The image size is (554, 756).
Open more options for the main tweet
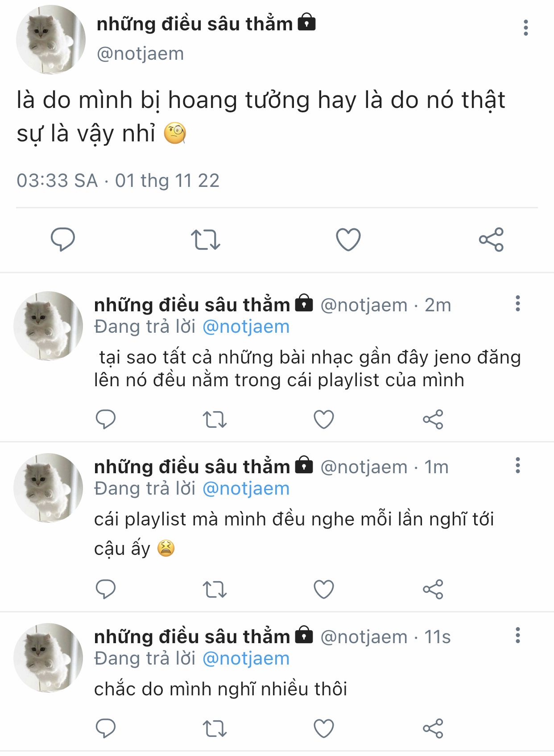point(526,28)
